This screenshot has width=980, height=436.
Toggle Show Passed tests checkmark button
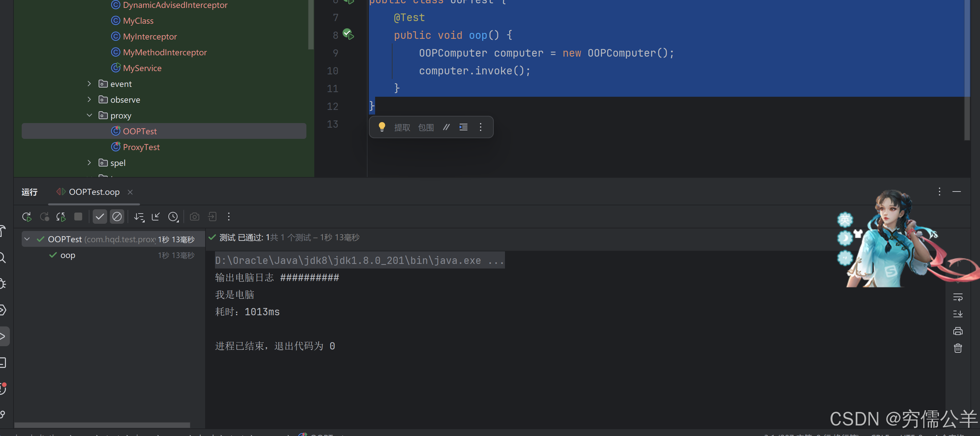pos(100,217)
